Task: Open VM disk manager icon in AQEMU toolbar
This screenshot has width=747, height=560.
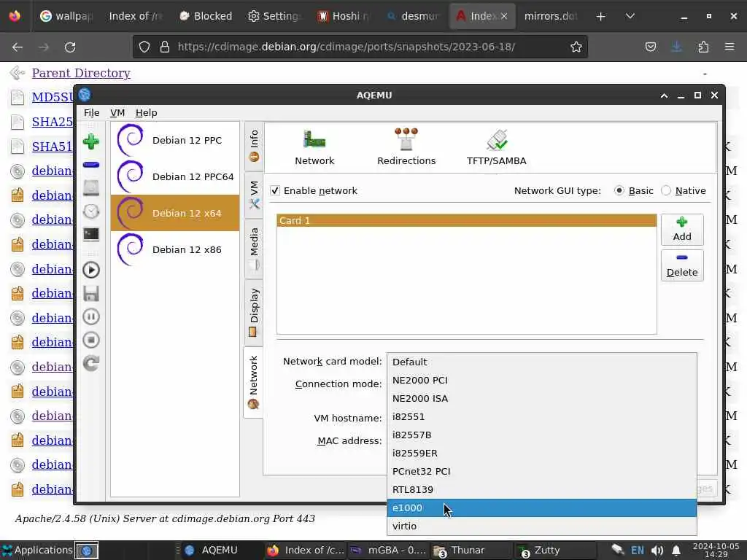Action: click(x=91, y=188)
